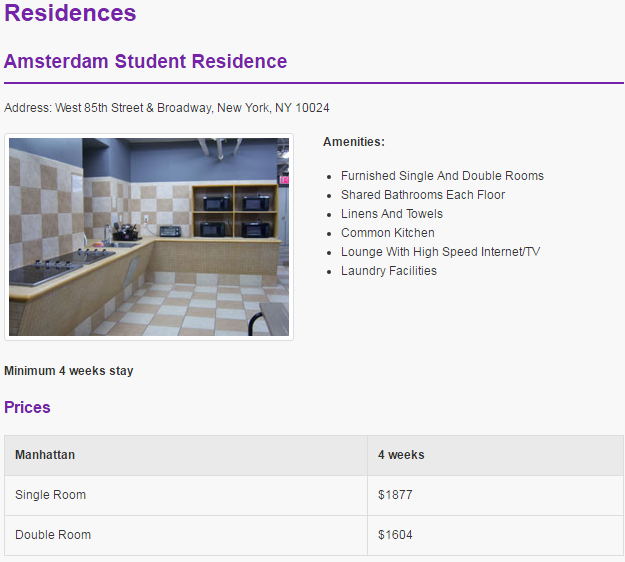Image resolution: width=625 pixels, height=562 pixels.
Task: Click the $1877 price cell
Action: click(x=395, y=495)
